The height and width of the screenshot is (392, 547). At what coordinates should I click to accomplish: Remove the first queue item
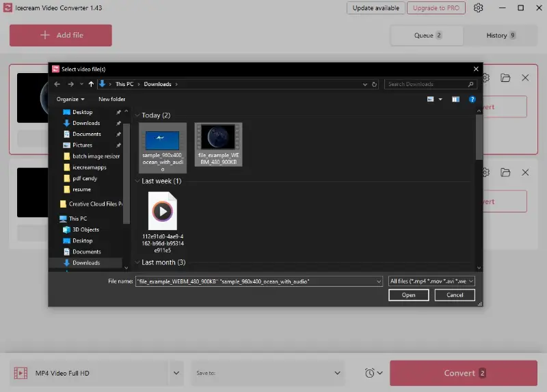[525, 78]
